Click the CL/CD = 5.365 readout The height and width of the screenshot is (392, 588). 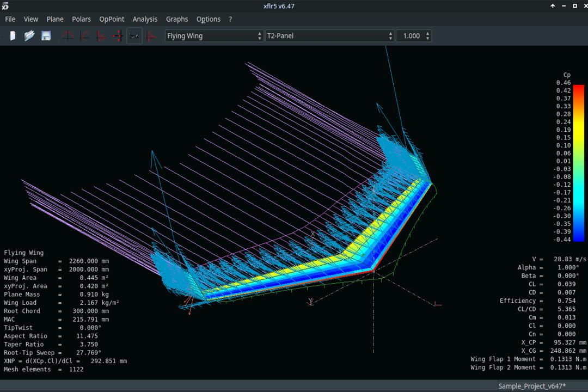click(547, 309)
